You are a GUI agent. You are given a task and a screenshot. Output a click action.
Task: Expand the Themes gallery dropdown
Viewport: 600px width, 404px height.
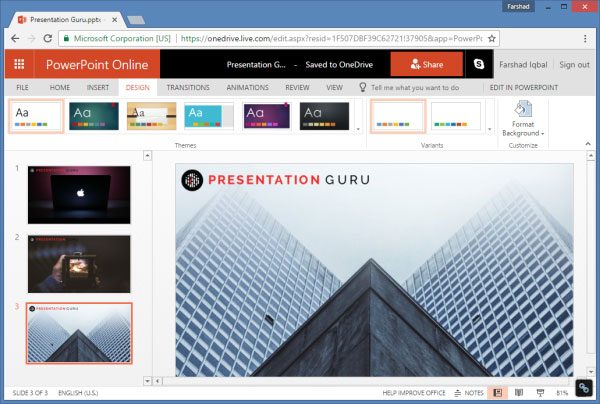point(357,128)
